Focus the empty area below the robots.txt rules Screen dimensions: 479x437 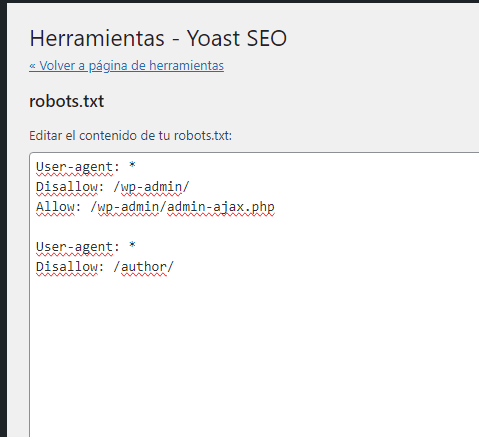pos(253,353)
